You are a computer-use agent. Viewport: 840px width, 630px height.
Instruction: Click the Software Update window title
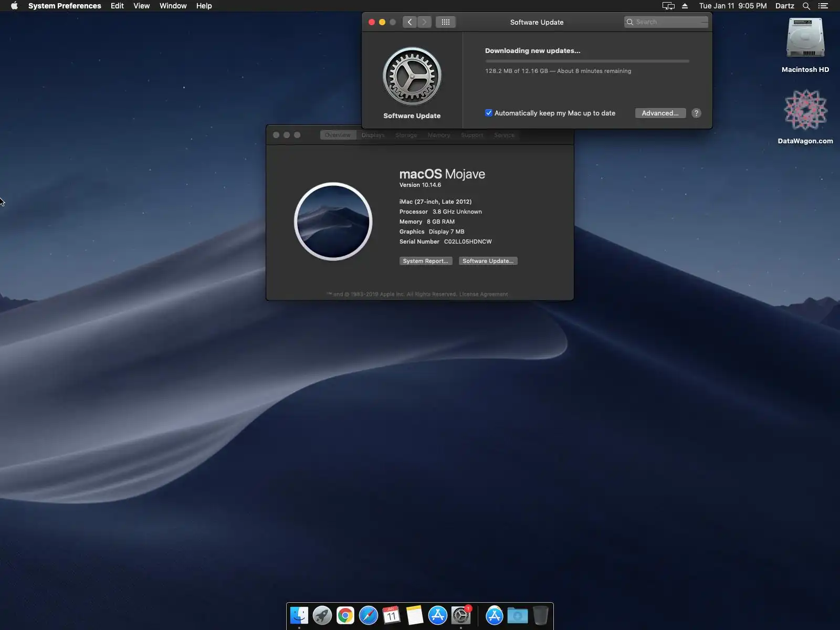pyautogui.click(x=537, y=22)
